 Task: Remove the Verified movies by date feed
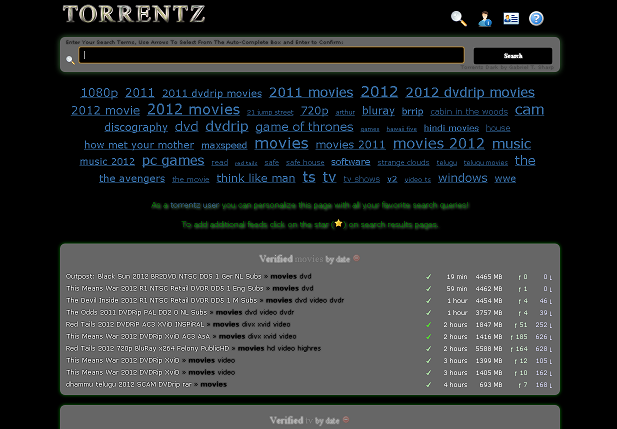(x=357, y=258)
